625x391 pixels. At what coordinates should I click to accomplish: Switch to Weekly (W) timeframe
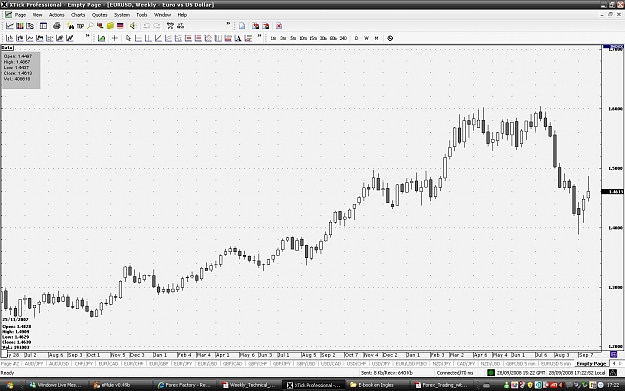[x=366, y=38]
